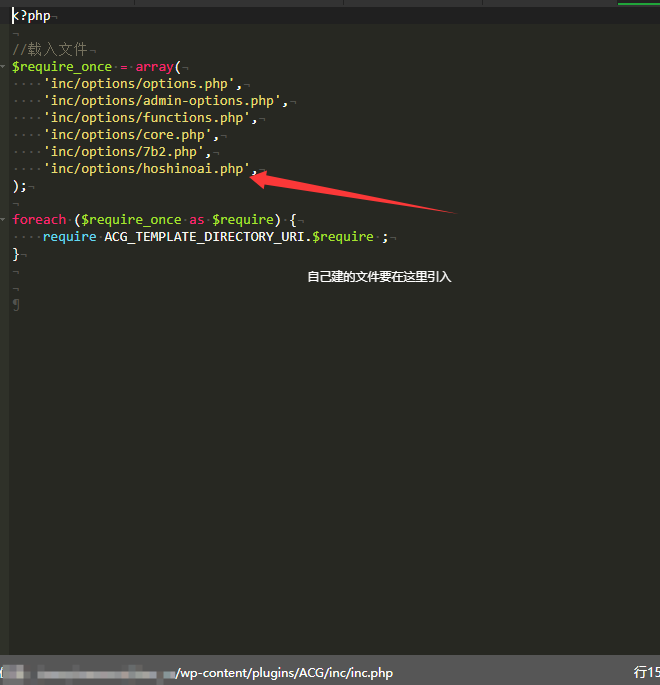Collapse the foreach block fold arrow
The image size is (660, 685).
click(4, 219)
